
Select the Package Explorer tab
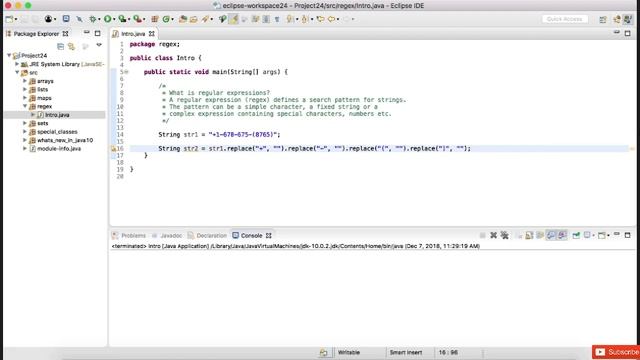(x=37, y=34)
